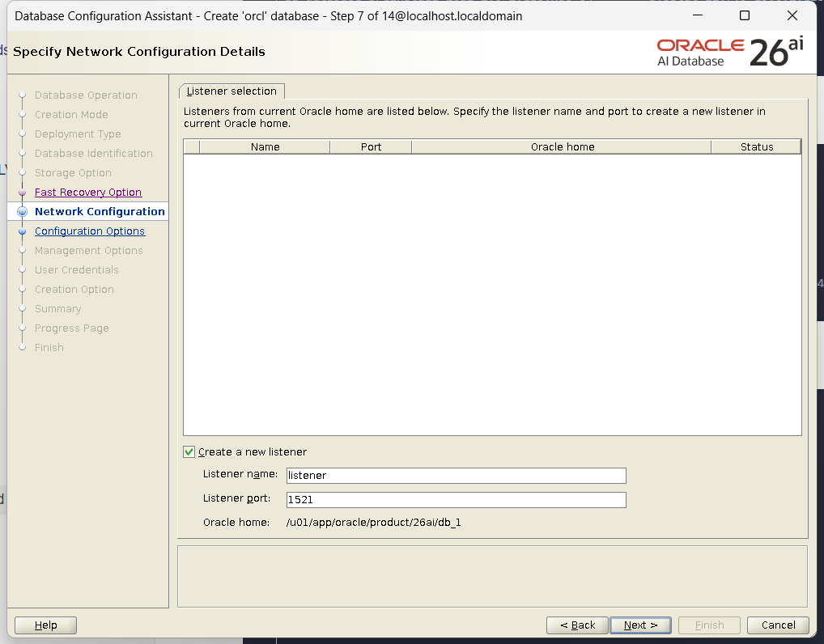This screenshot has height=644, width=824.
Task: Select the Creation Mode step
Action: [71, 115]
